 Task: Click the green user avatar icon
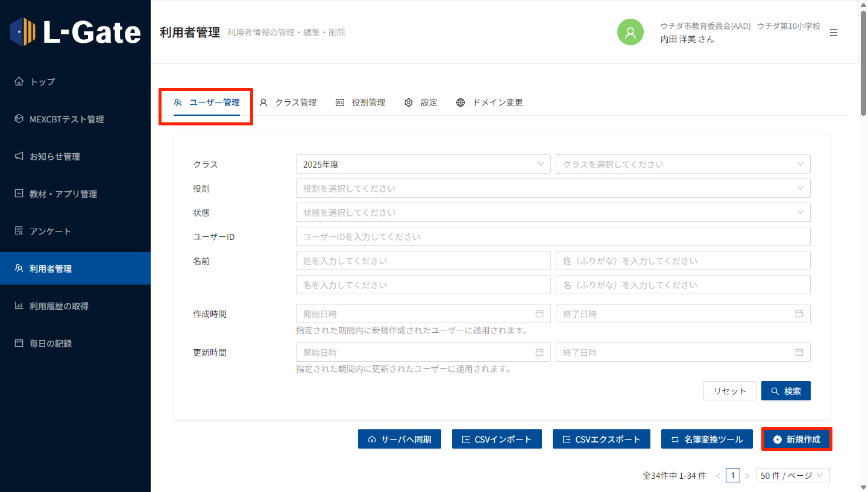[631, 33]
